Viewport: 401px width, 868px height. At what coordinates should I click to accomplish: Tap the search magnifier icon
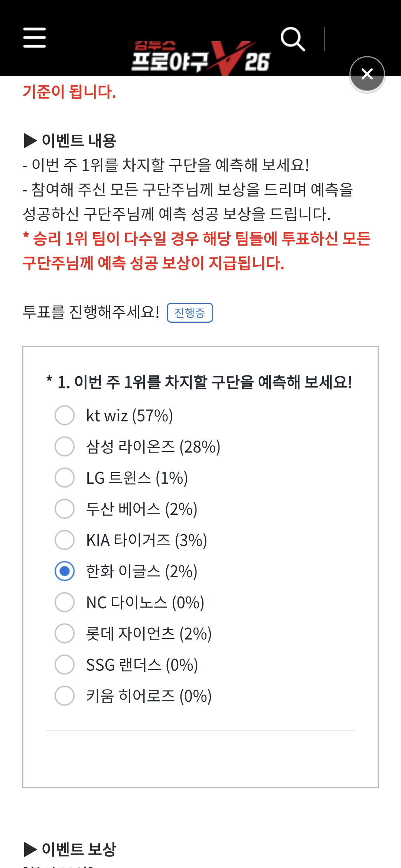coord(293,39)
